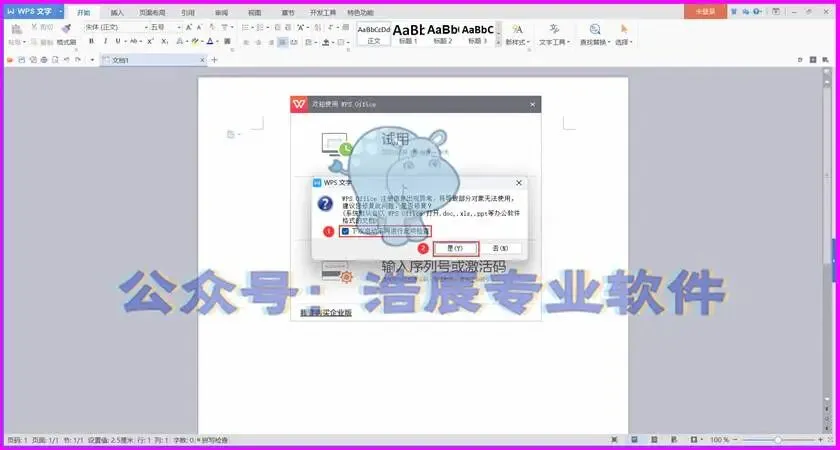Click the redo arrow in quick access toolbar
The height and width of the screenshot is (450, 840).
[78, 60]
